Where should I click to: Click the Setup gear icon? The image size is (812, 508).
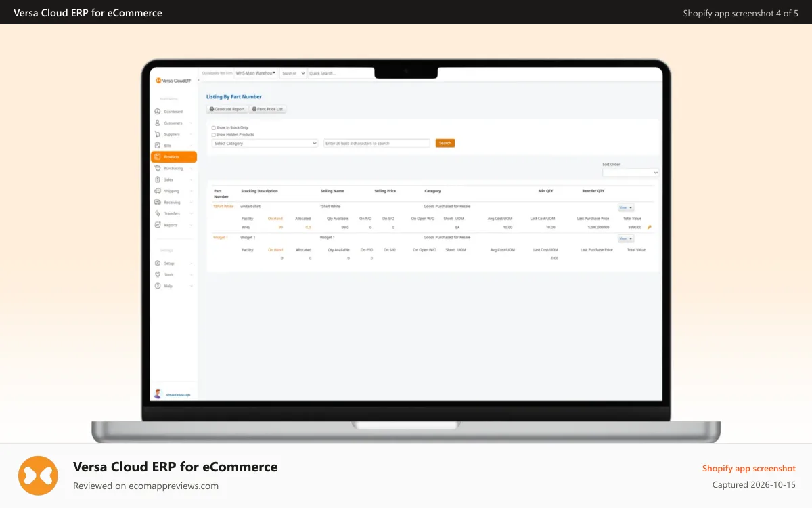(x=158, y=263)
